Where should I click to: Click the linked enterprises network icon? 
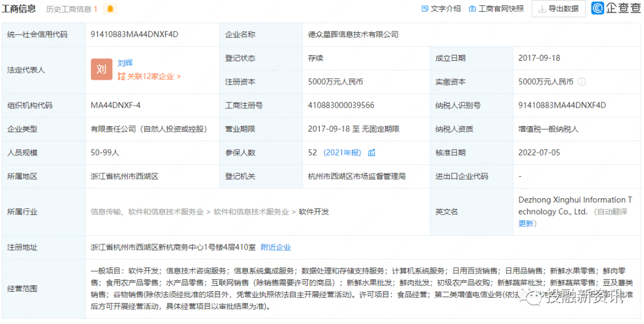(121, 76)
